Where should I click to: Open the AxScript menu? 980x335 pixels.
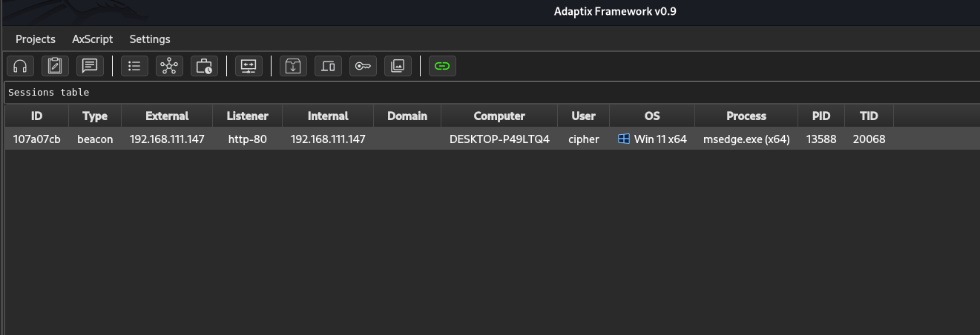tap(93, 39)
